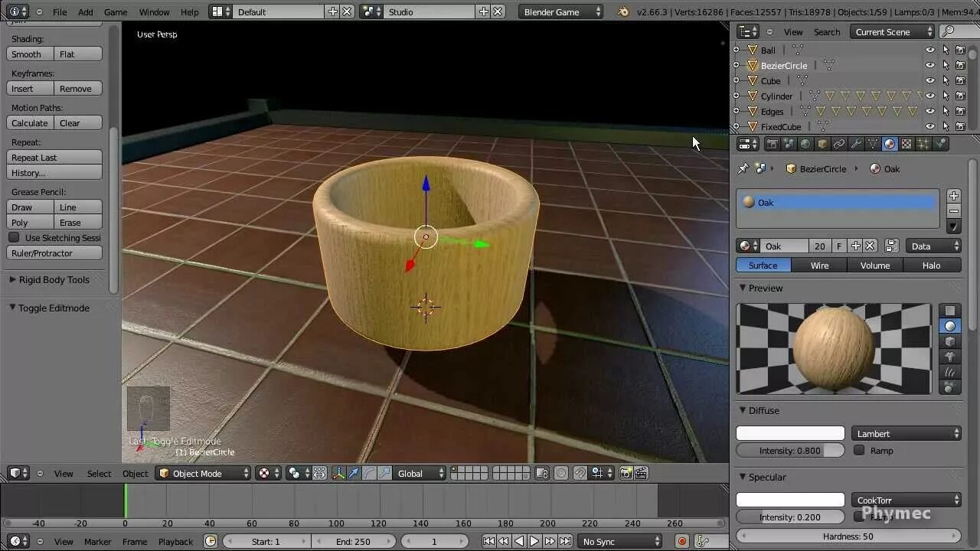This screenshot has height=551, width=980.
Task: Open the Help menu
Action: pyautogui.click(x=189, y=11)
